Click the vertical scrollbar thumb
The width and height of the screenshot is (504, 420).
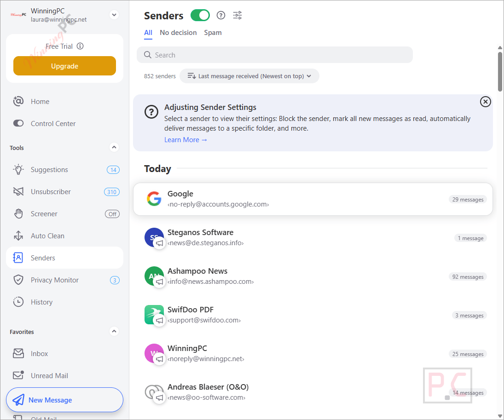(x=500, y=72)
